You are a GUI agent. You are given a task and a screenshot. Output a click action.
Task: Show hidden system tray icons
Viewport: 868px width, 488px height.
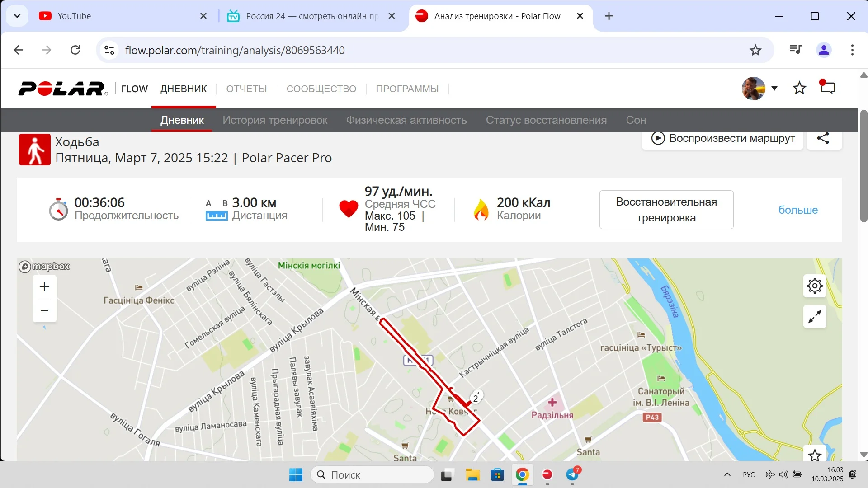tap(727, 474)
